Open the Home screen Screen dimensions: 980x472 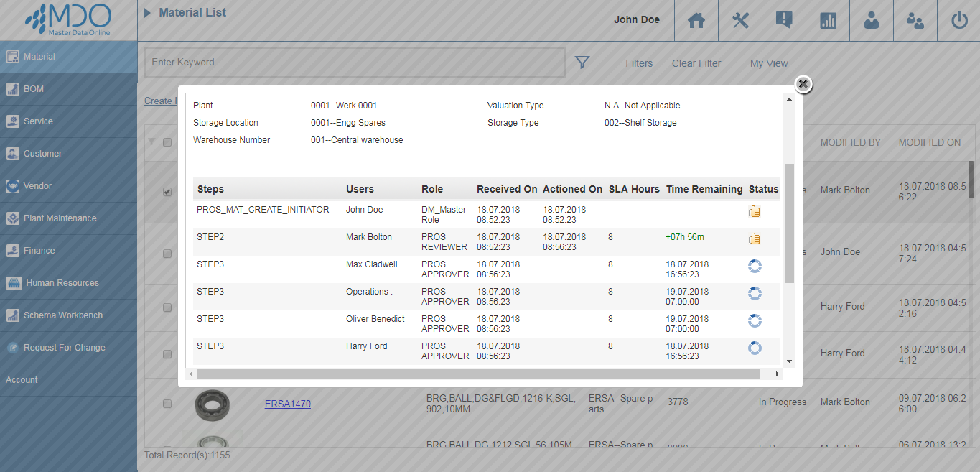click(x=696, y=21)
